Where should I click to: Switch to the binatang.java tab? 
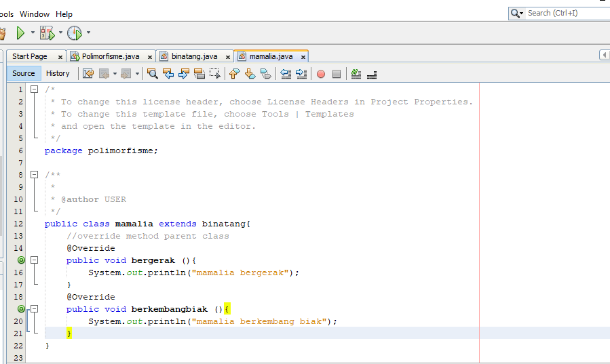pyautogui.click(x=194, y=56)
